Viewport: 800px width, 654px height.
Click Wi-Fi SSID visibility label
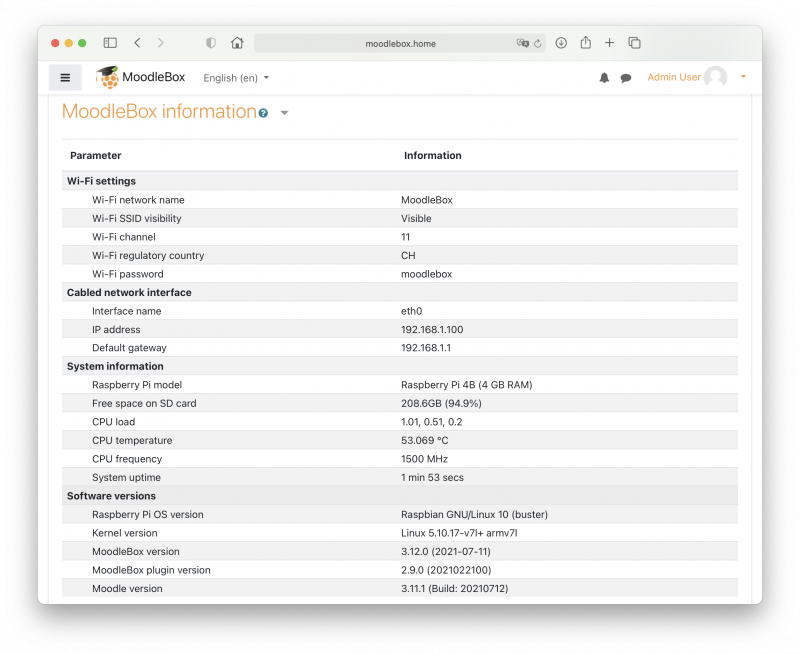point(136,218)
